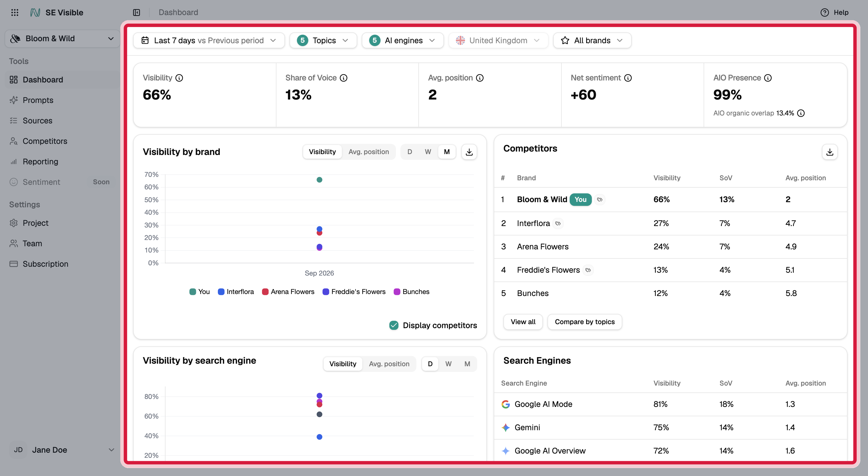Click the link icon beside Freddie's Flowers
Image resolution: width=868 pixels, height=476 pixels.
point(588,270)
